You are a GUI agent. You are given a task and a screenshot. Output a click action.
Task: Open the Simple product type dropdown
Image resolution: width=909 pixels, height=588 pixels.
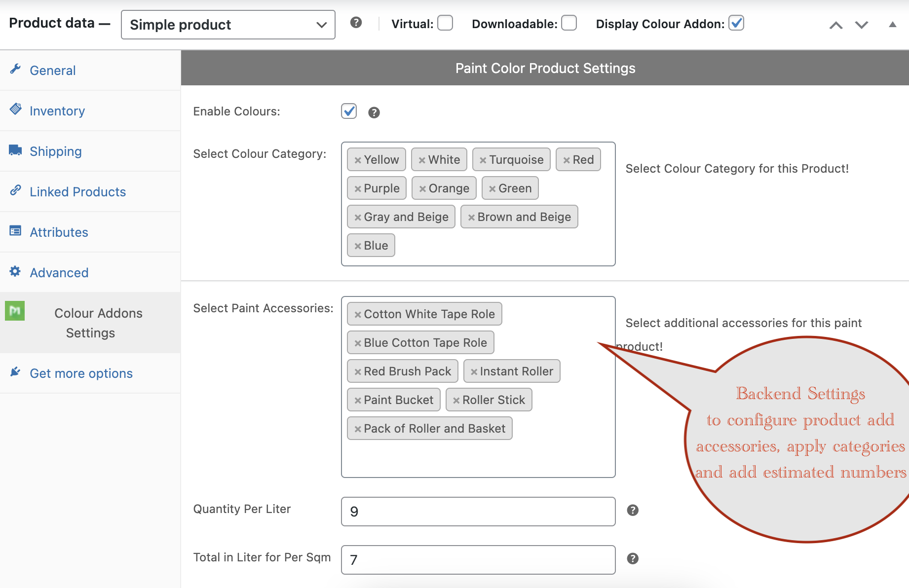(228, 25)
